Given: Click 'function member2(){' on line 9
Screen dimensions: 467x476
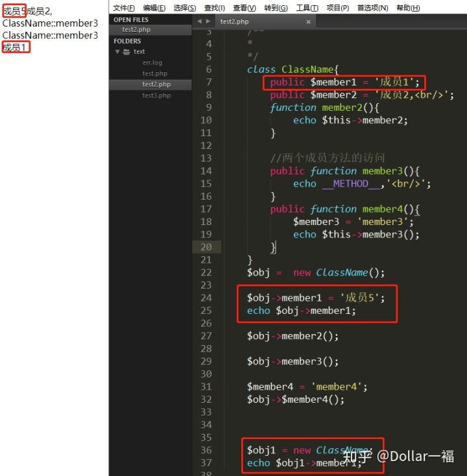Looking at the screenshot, I should point(324,108).
